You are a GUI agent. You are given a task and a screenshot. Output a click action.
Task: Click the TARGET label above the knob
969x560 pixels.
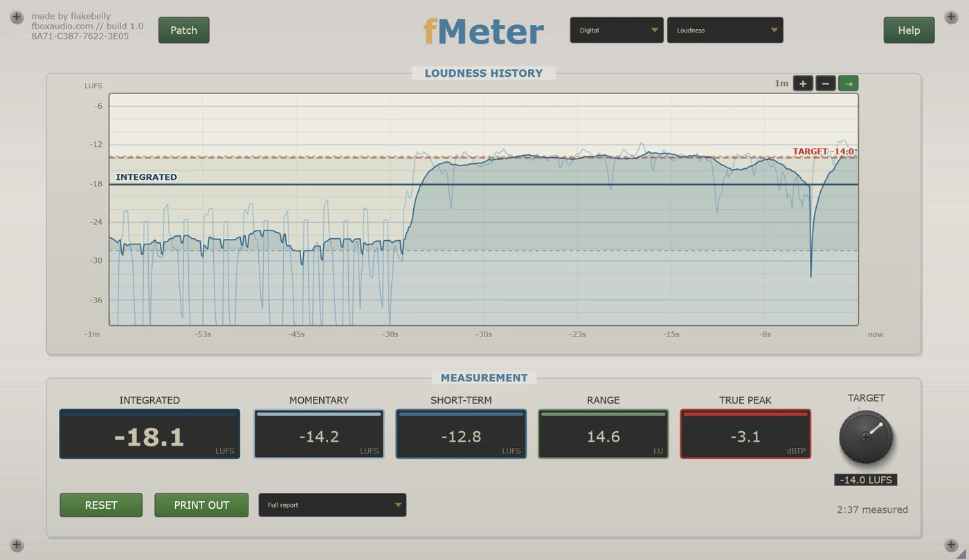pos(866,398)
